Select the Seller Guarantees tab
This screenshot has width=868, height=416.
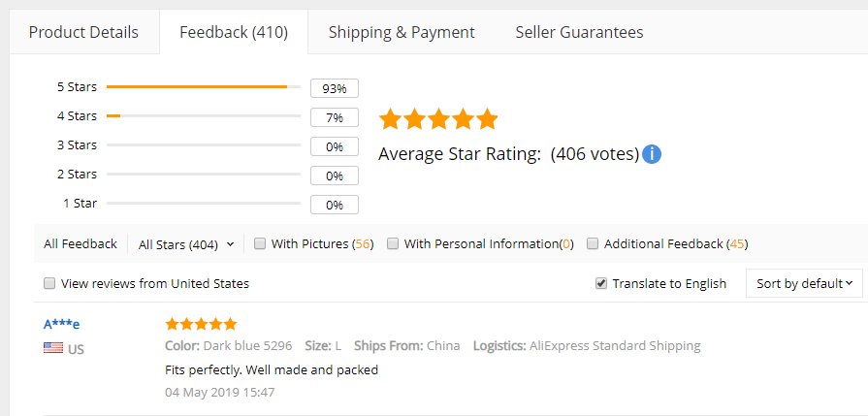[x=580, y=32]
